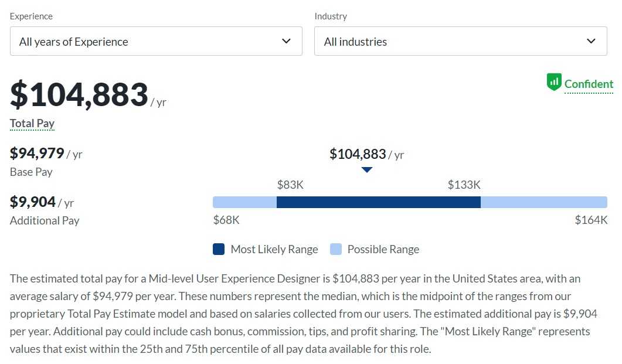Click the $68K minimum label
The height and width of the screenshot is (364, 622).
click(226, 220)
